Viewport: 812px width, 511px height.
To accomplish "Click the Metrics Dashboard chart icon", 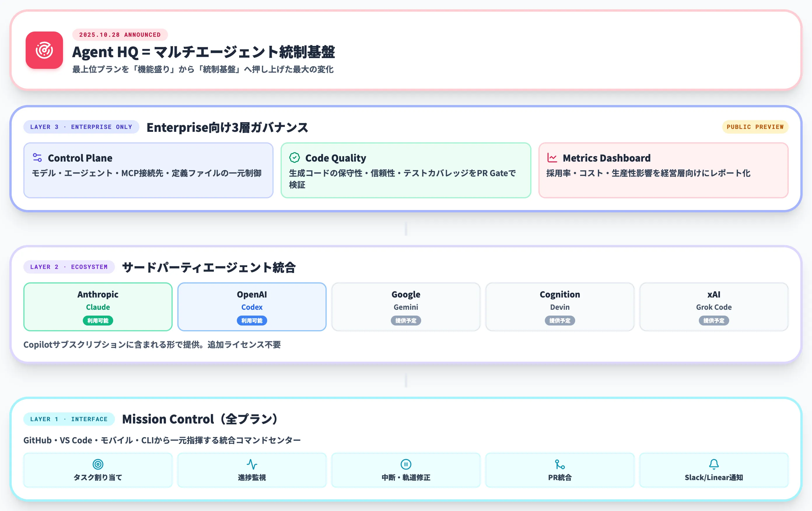I will [x=552, y=157].
